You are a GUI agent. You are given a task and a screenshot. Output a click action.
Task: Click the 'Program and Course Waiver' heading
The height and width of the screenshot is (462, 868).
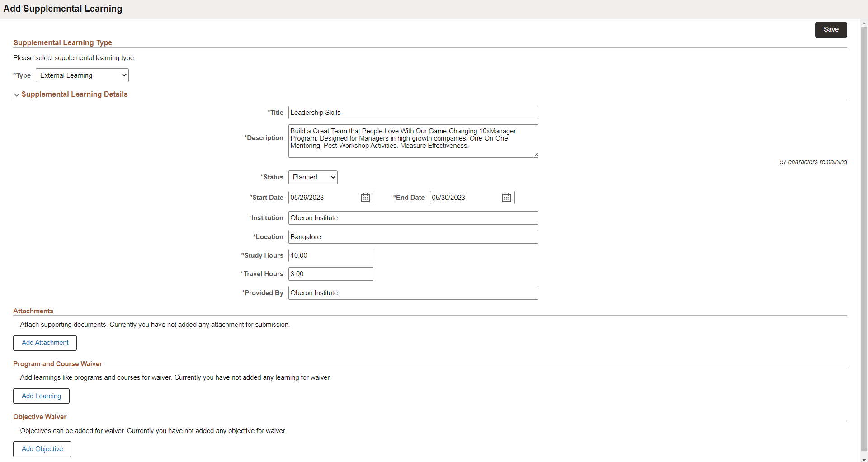pos(58,364)
